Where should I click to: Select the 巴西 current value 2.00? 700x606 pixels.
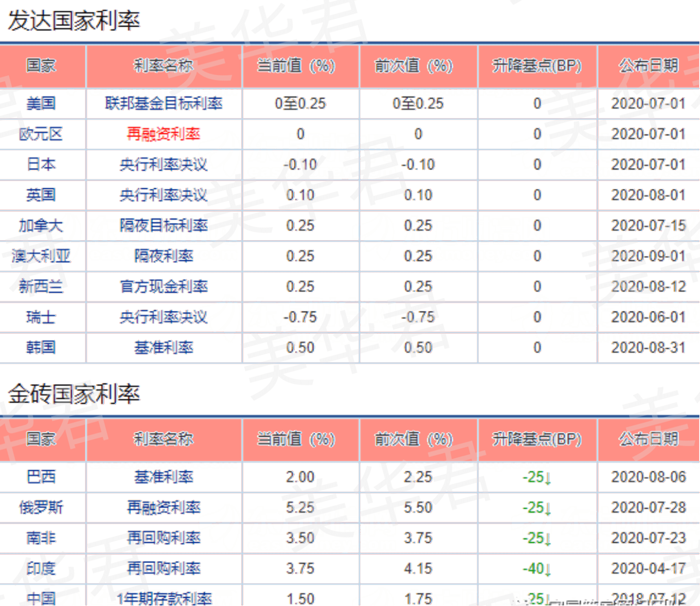[x=300, y=477]
